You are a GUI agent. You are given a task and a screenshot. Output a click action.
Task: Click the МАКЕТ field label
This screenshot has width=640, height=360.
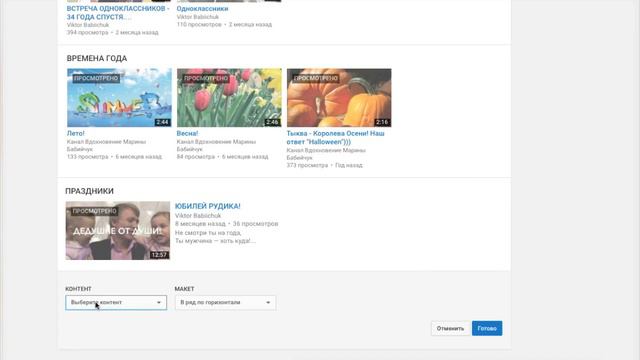pyautogui.click(x=184, y=289)
